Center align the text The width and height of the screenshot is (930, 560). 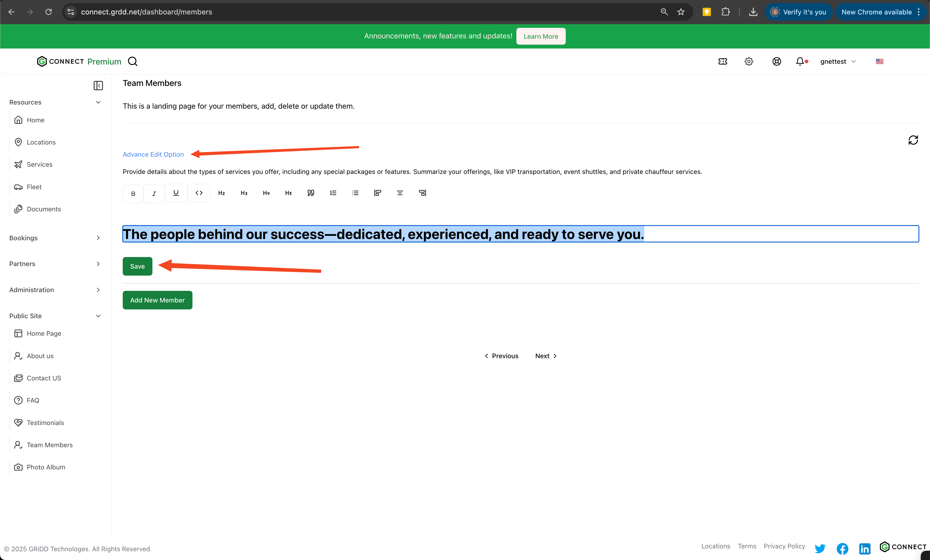400,193
